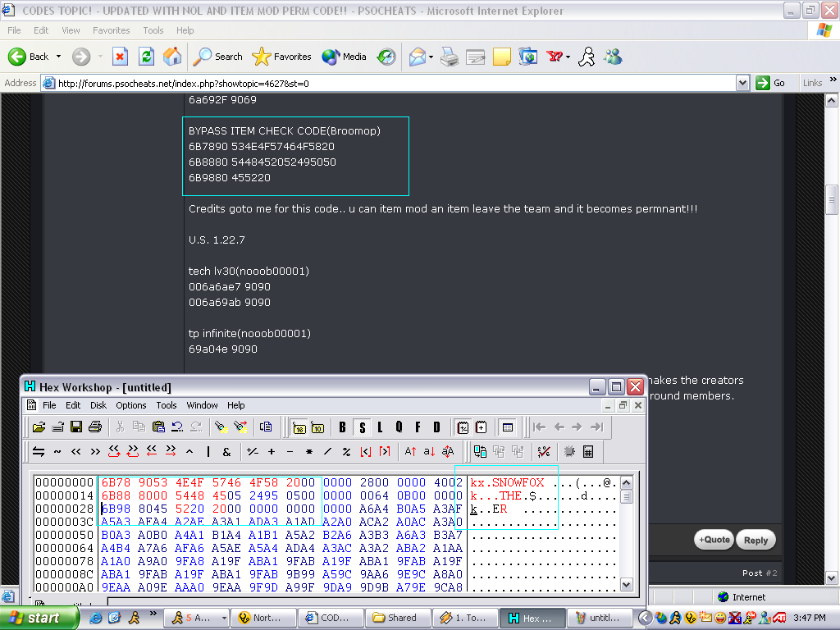Open a file in Hex Workshop

point(39,427)
